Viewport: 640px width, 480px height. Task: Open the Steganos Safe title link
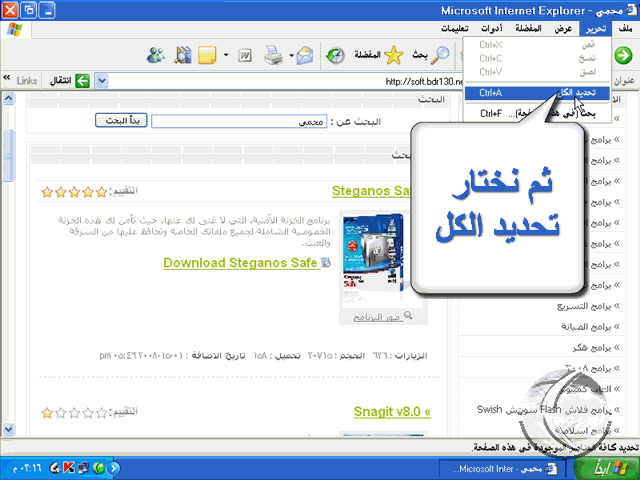coord(371,191)
